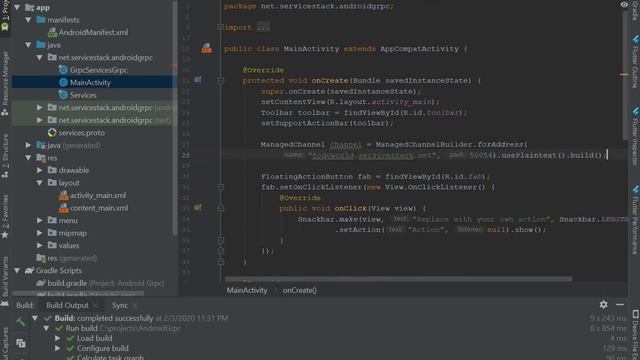Open the Project tool window tab

(x=5, y=16)
